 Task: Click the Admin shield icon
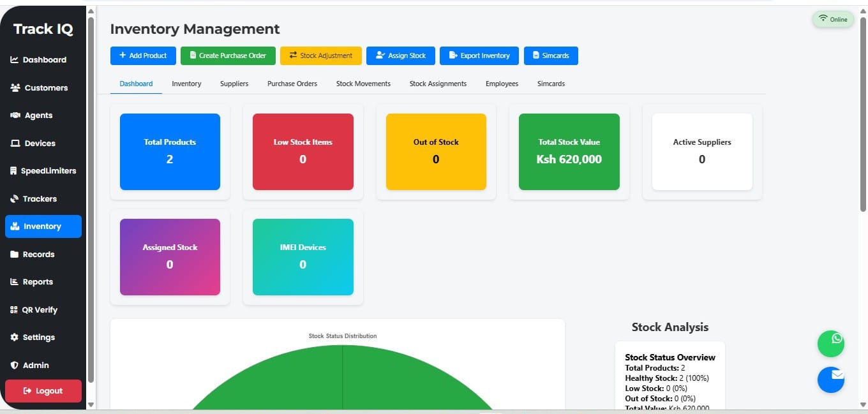point(15,365)
